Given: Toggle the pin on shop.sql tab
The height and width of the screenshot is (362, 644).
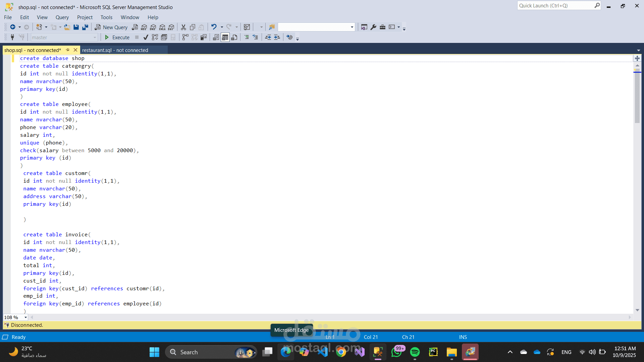Looking at the screenshot, I should coord(68,50).
